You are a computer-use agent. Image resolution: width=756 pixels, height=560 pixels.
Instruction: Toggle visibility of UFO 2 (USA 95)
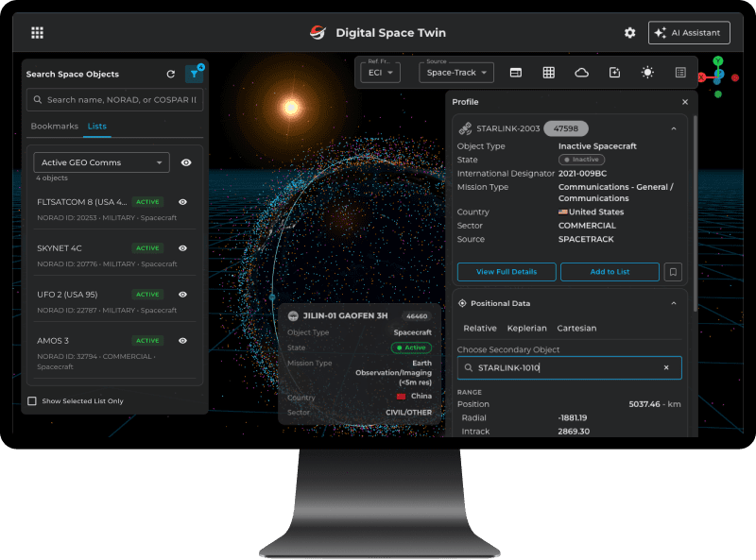point(182,295)
